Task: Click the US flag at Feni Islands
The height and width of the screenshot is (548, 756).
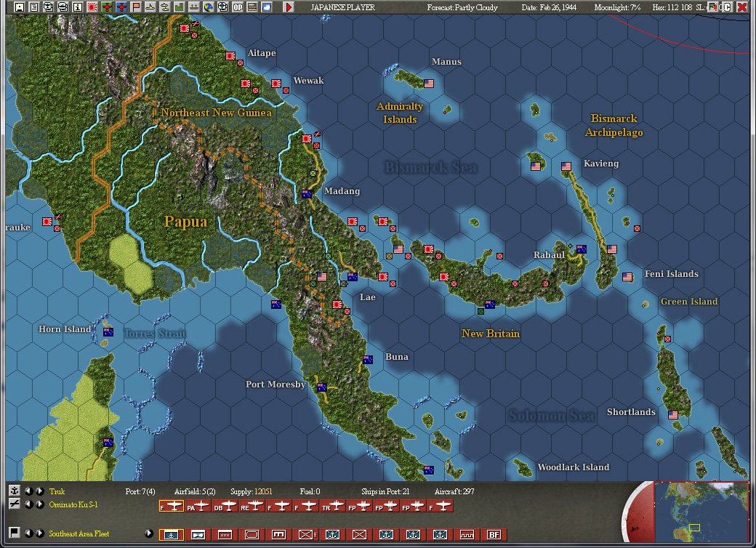Action: tap(627, 277)
